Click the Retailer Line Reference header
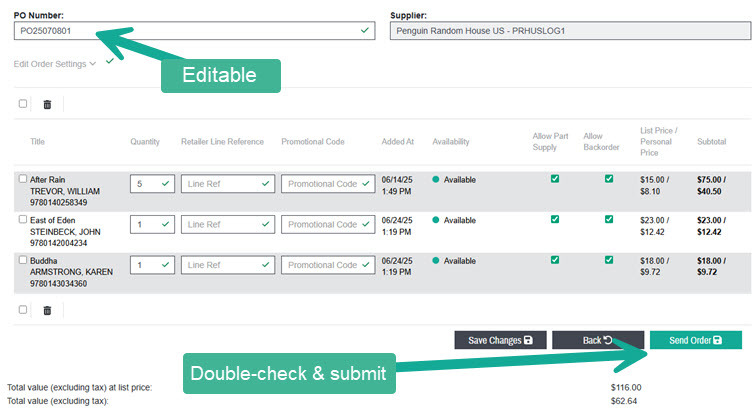 point(222,142)
